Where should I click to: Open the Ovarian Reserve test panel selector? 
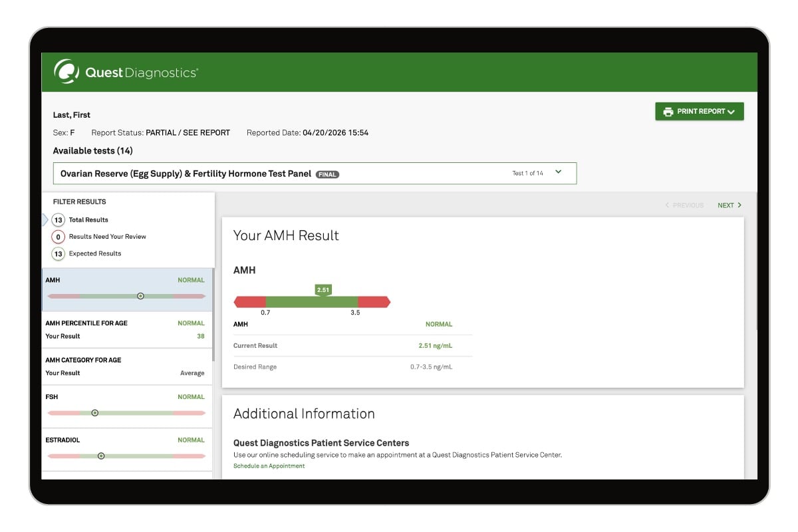[314, 174]
